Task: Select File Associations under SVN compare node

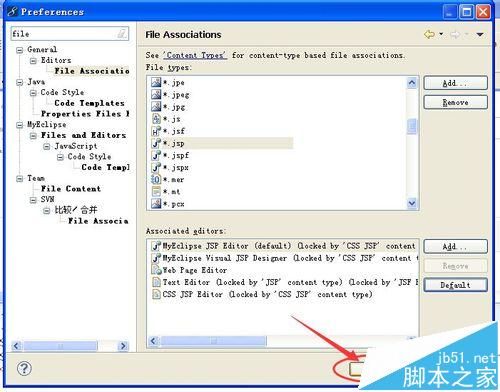Action: [x=98, y=221]
